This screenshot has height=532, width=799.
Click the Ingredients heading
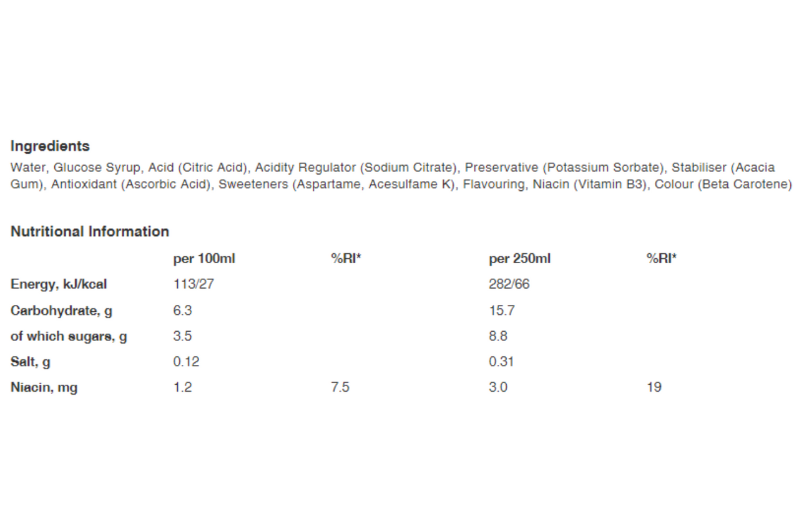(x=50, y=147)
